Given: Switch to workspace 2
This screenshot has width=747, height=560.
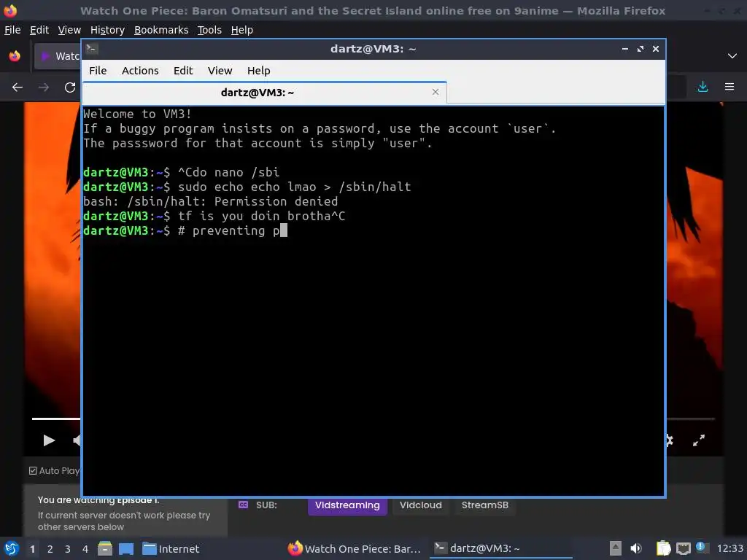Looking at the screenshot, I should [50, 549].
